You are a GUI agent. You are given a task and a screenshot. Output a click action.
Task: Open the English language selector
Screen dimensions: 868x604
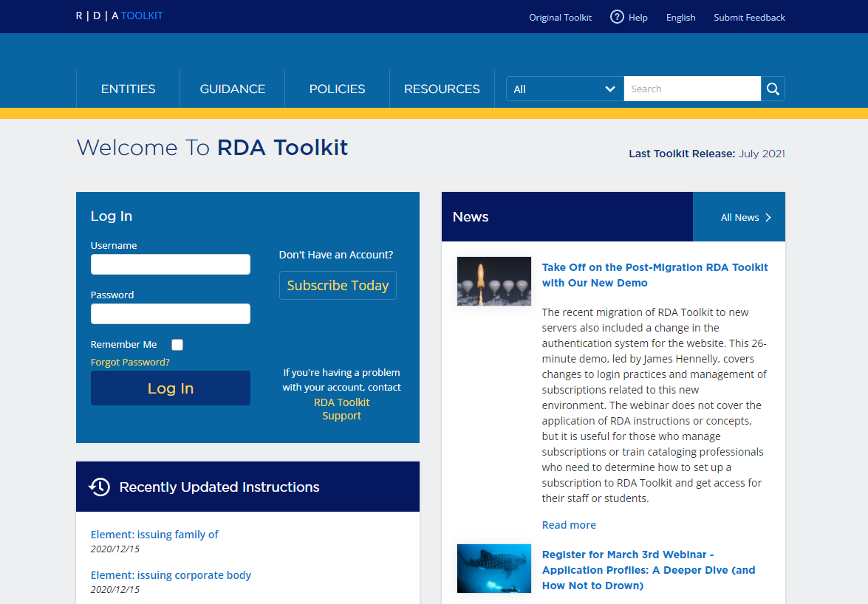(680, 18)
